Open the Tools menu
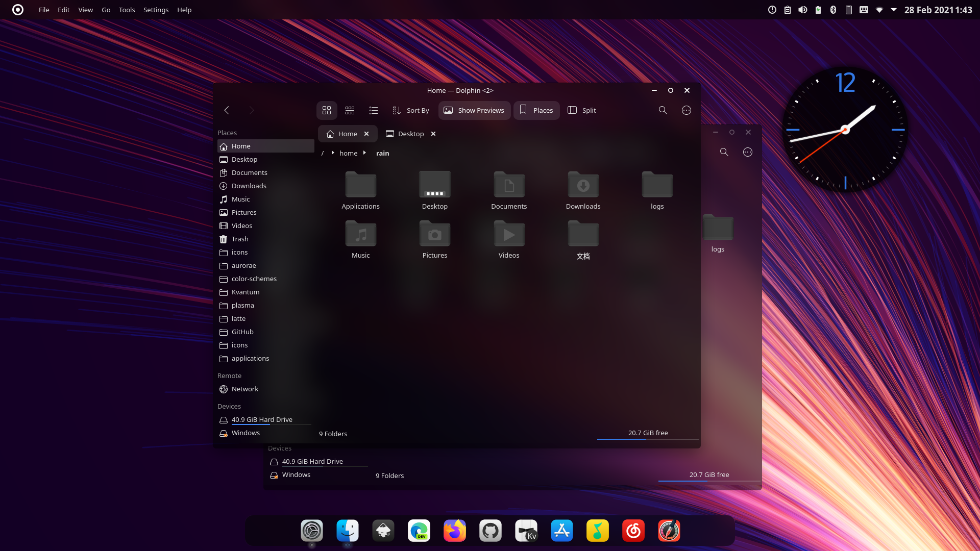 [x=127, y=10]
